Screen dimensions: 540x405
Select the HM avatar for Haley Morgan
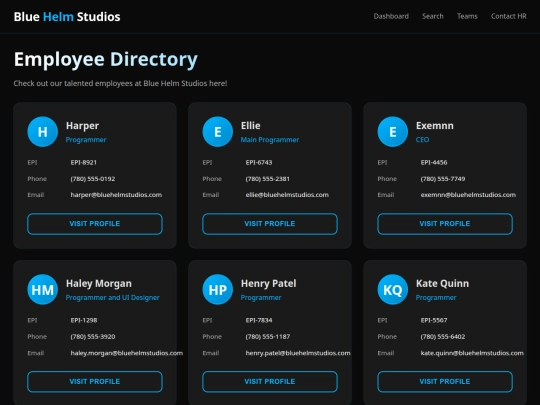(42, 290)
